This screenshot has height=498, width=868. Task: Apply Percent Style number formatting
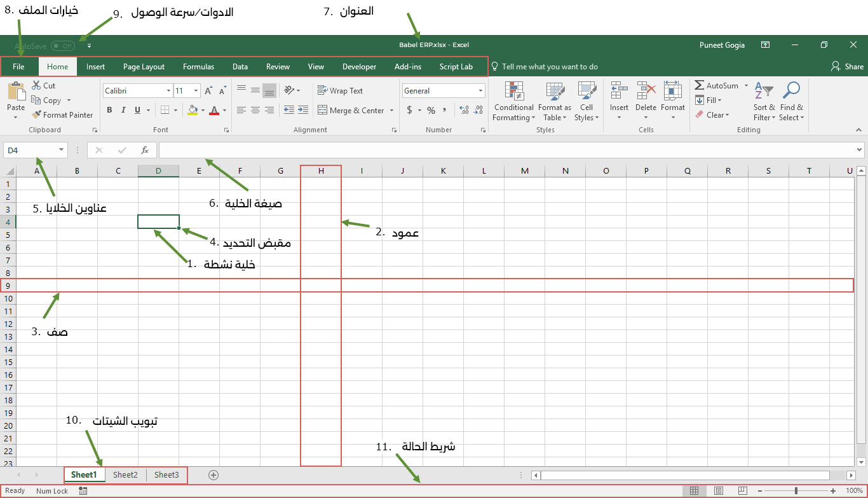pos(430,109)
